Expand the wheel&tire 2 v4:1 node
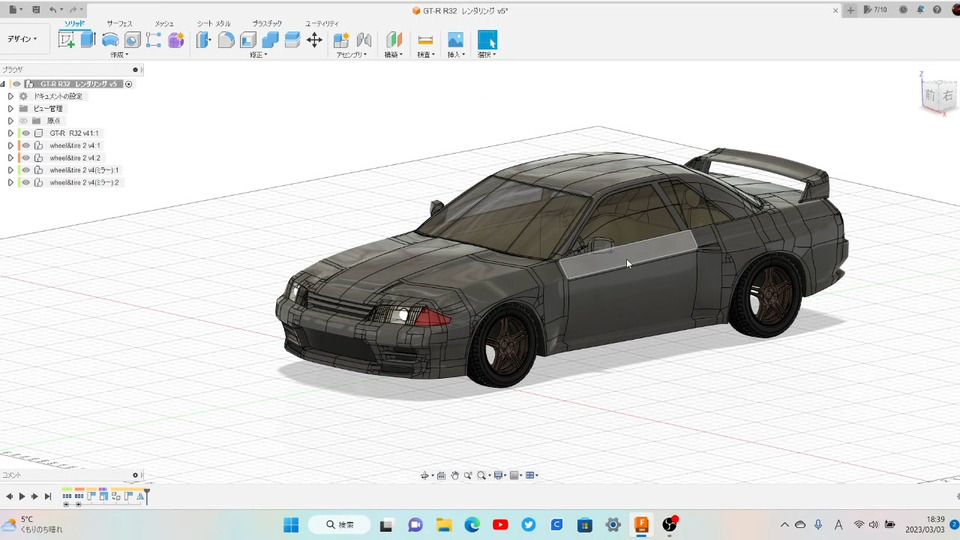Screen dimensions: 960x540 pos(10,145)
